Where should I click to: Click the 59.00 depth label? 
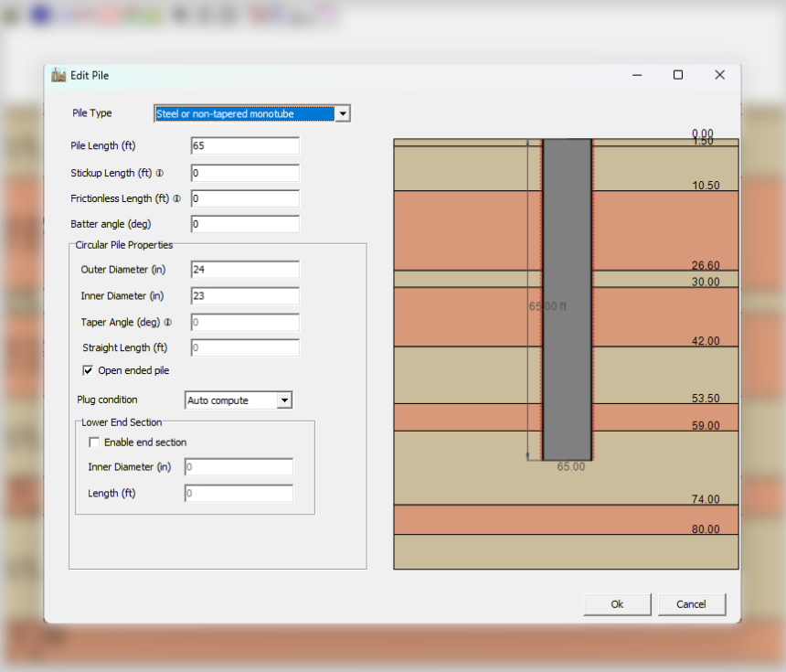coord(706,426)
